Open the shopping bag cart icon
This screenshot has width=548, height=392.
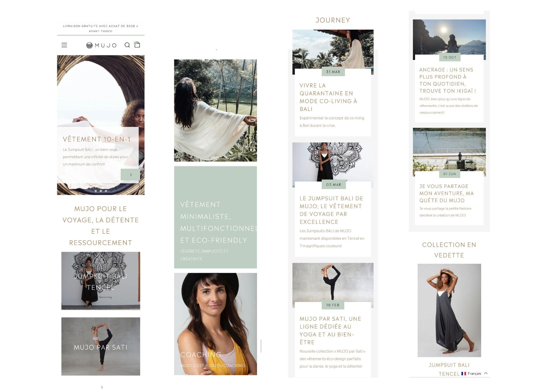tap(137, 45)
